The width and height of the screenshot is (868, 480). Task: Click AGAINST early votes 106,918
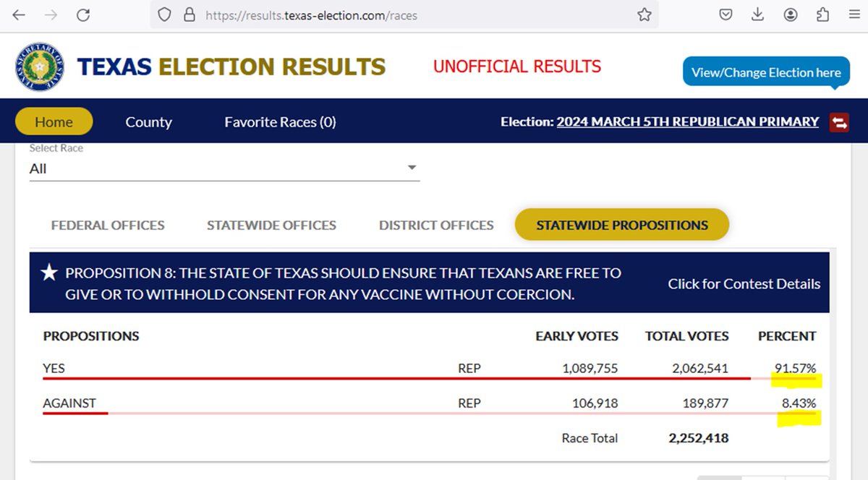[x=595, y=403]
